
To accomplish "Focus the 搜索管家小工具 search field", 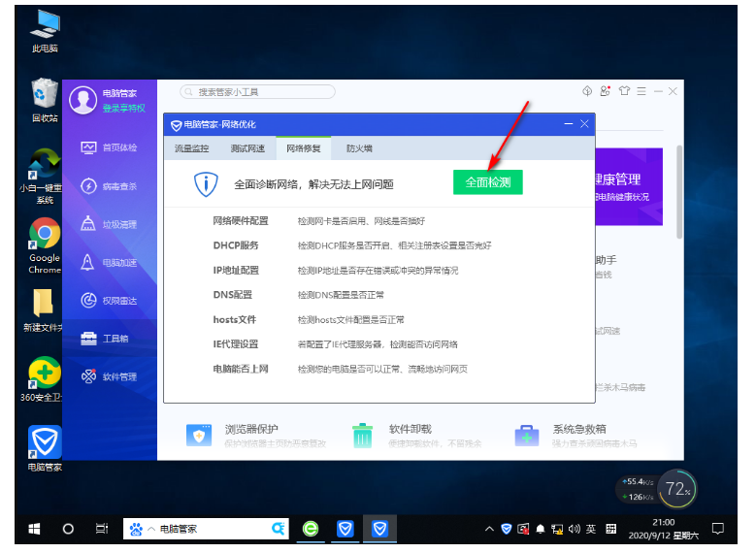I will click(x=257, y=91).
